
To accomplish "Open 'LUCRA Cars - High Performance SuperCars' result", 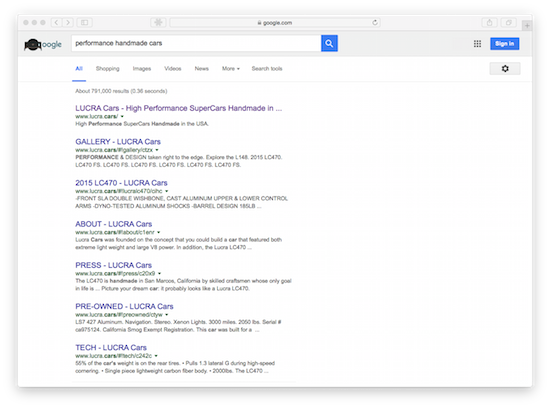I will click(179, 108).
